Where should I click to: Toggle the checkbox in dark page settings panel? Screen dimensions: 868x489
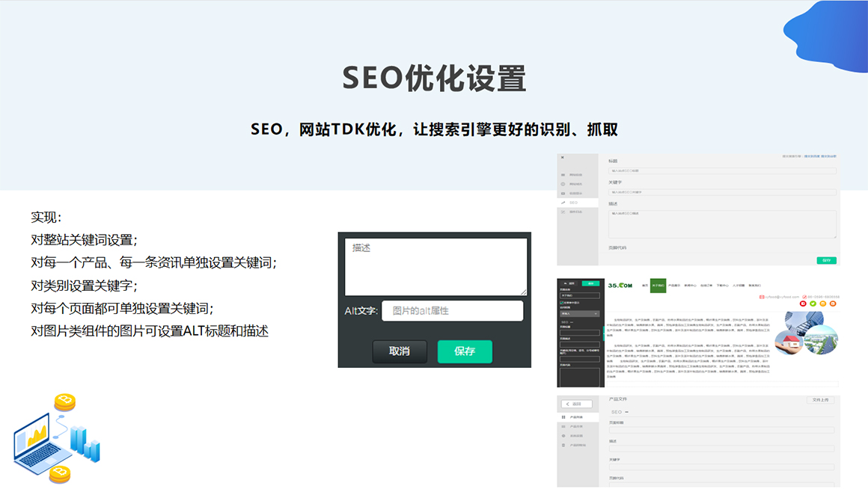561,302
